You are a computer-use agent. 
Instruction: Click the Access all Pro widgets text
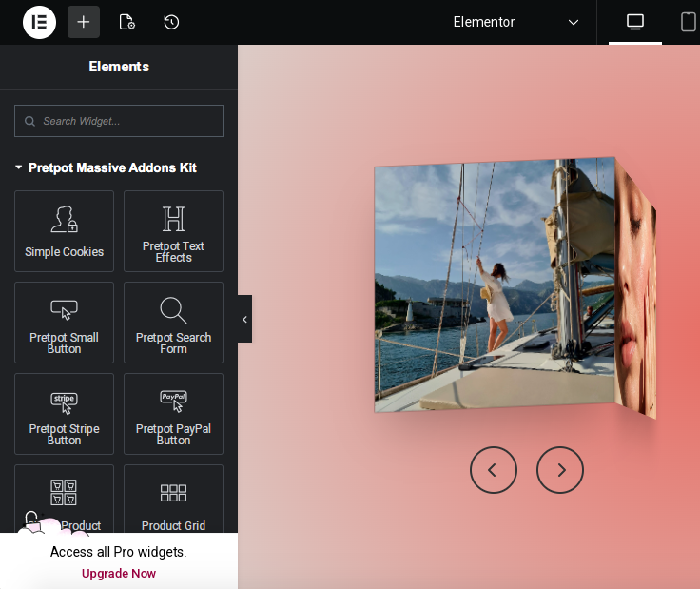coord(119,552)
